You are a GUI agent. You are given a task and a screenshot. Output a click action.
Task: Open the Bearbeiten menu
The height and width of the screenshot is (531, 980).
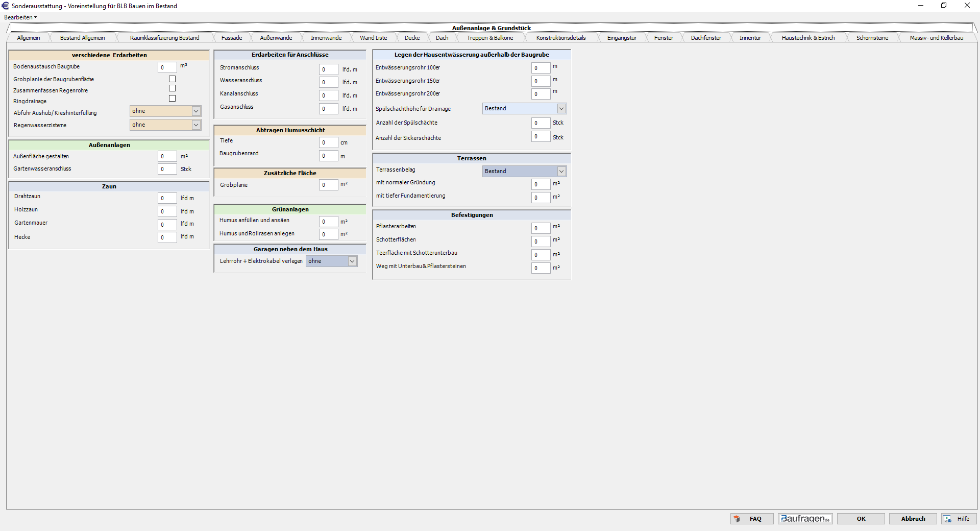[20, 17]
